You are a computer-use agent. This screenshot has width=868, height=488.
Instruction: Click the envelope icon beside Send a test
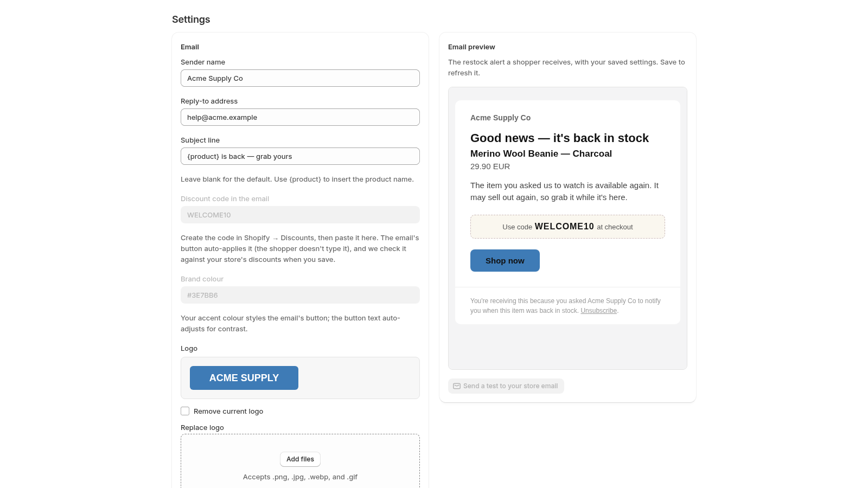[x=457, y=386]
